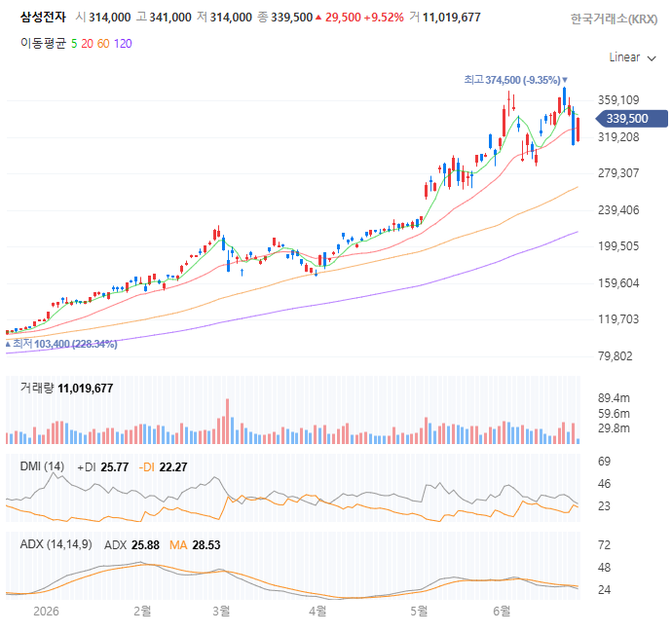Viewport: 672px width, 632px height.
Task: Click the tallest volume bar in early March
Action: [x=227, y=422]
